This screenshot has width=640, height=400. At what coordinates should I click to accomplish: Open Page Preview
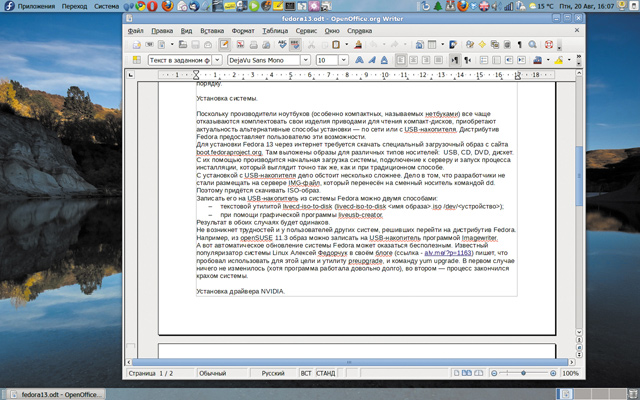[266, 45]
